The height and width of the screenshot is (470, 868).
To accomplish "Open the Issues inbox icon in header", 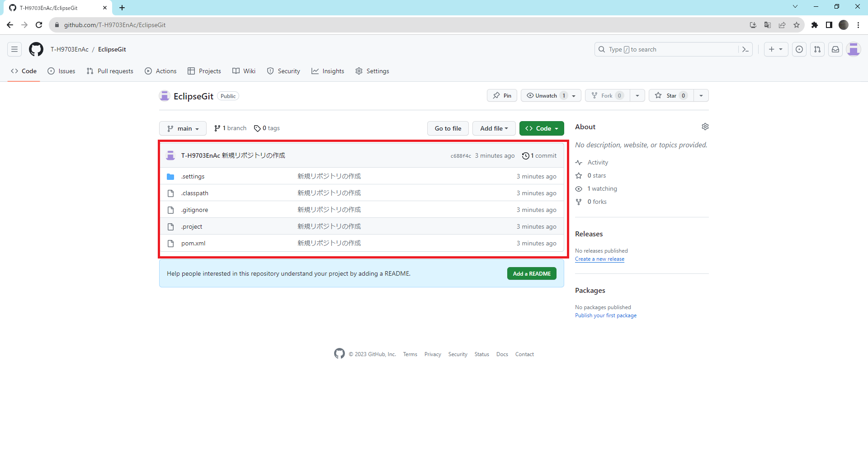I will [x=799, y=49].
